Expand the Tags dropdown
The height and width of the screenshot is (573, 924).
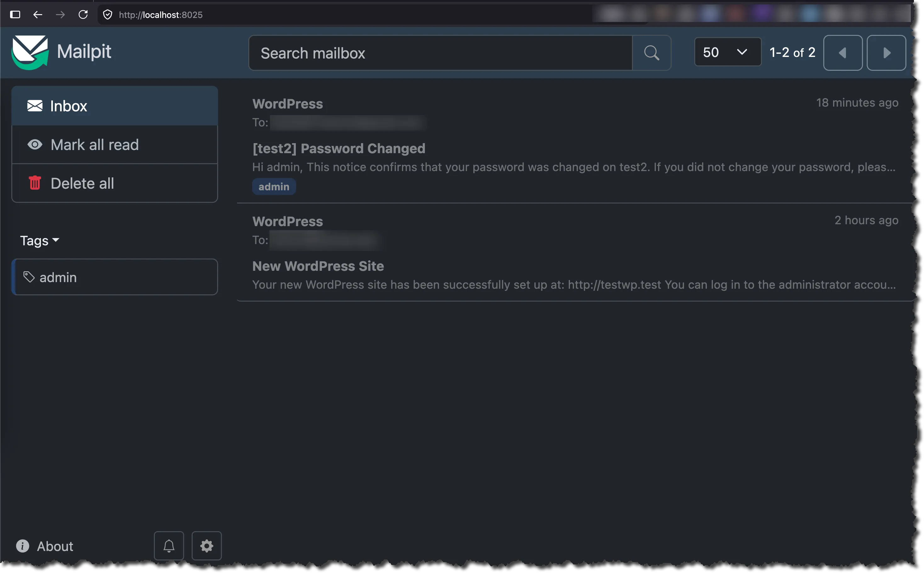[39, 240]
